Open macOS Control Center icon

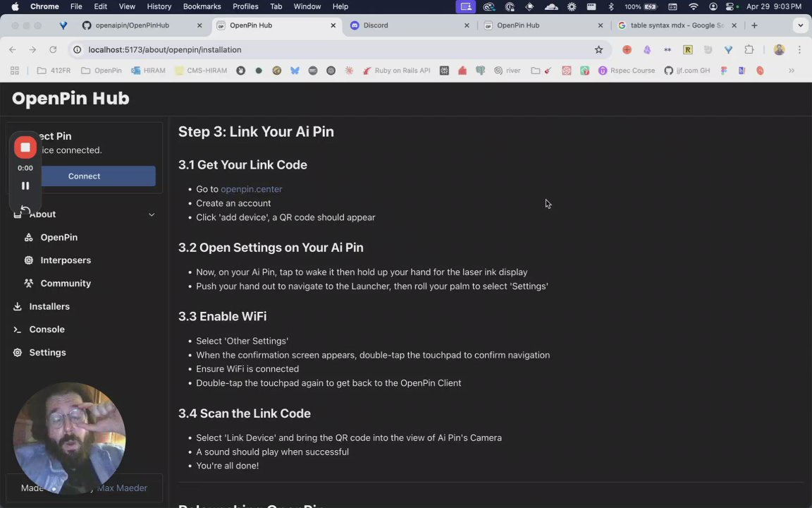[731, 7]
